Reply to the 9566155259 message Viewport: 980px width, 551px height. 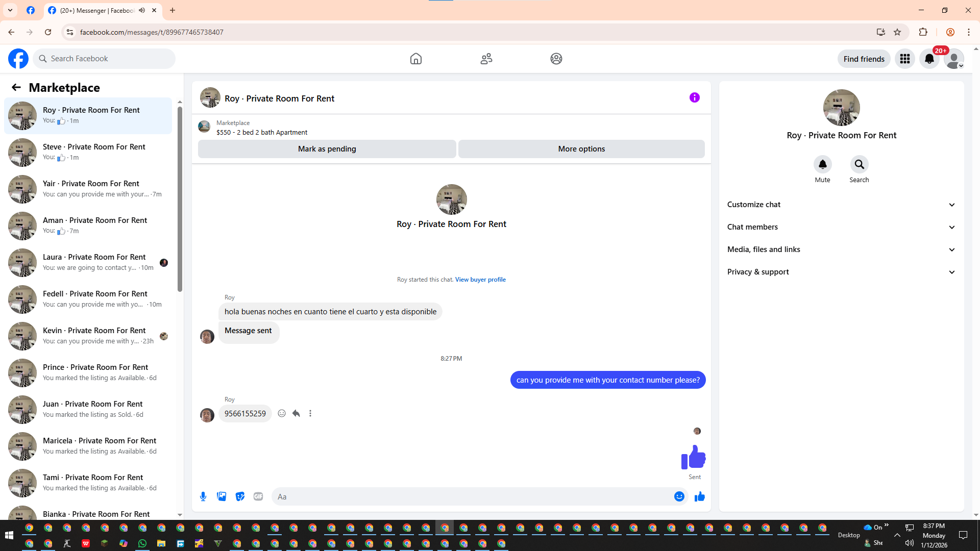coord(296,413)
